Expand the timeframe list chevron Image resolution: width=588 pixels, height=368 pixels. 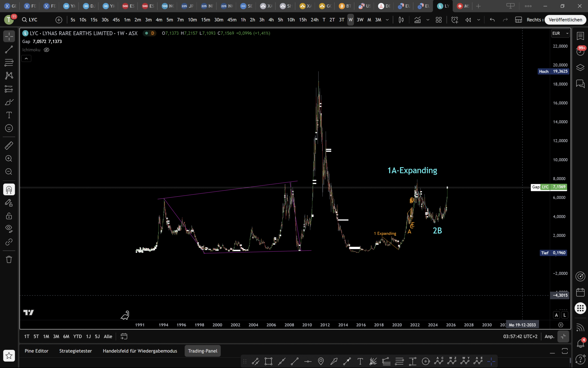coord(387,20)
